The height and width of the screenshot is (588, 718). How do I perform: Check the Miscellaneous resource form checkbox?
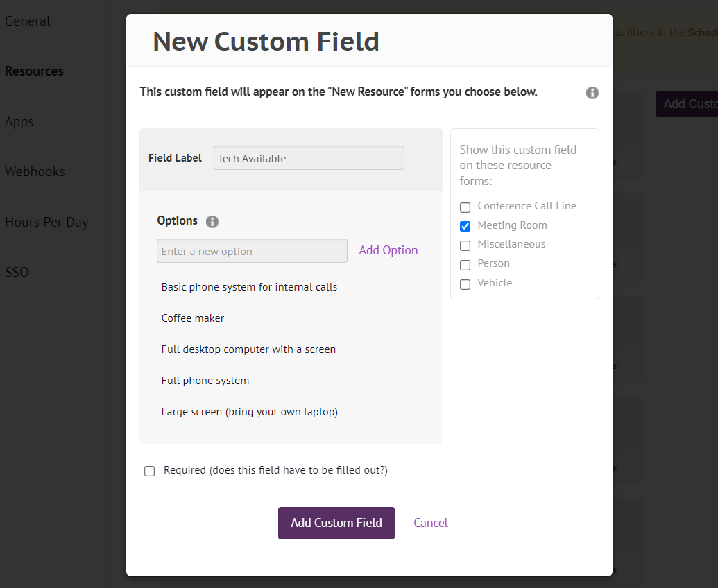click(x=465, y=245)
